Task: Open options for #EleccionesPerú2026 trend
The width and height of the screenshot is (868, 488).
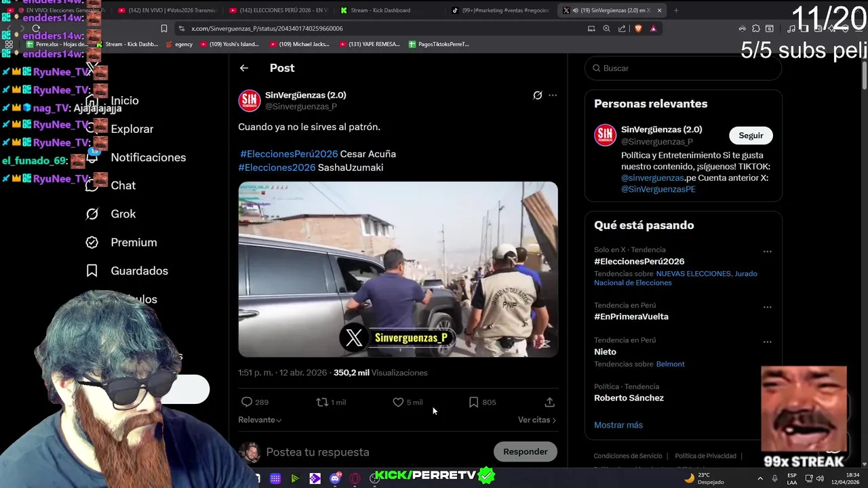Action: coord(767,251)
